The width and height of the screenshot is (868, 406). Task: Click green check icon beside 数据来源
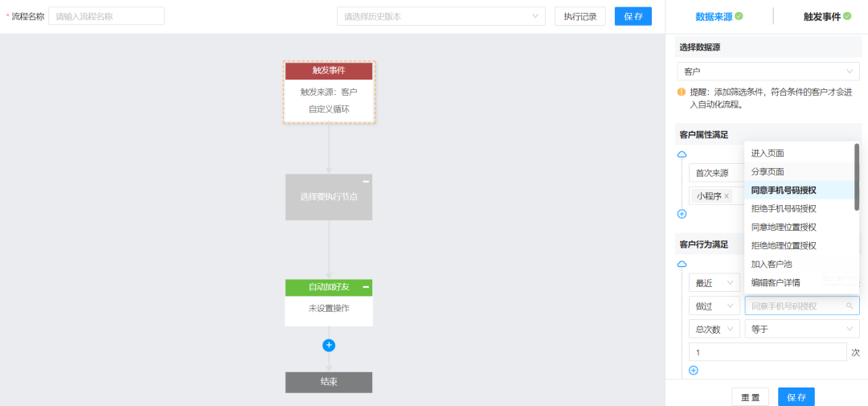tap(739, 17)
